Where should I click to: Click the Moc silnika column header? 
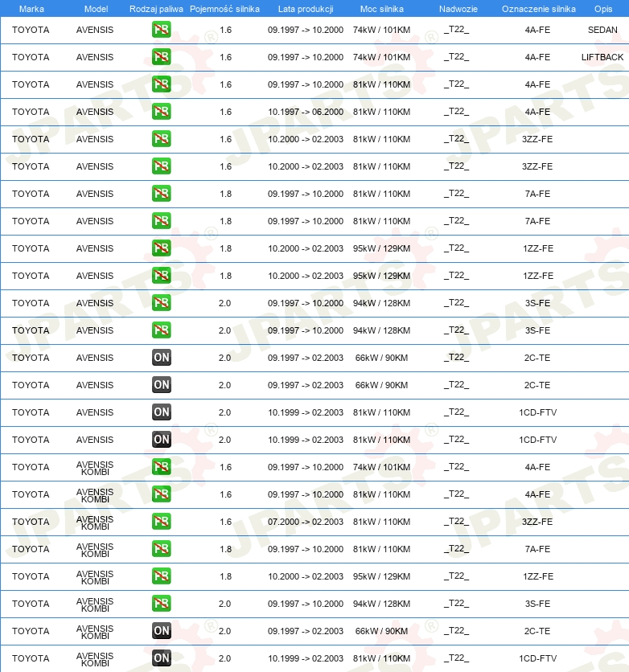[381, 9]
